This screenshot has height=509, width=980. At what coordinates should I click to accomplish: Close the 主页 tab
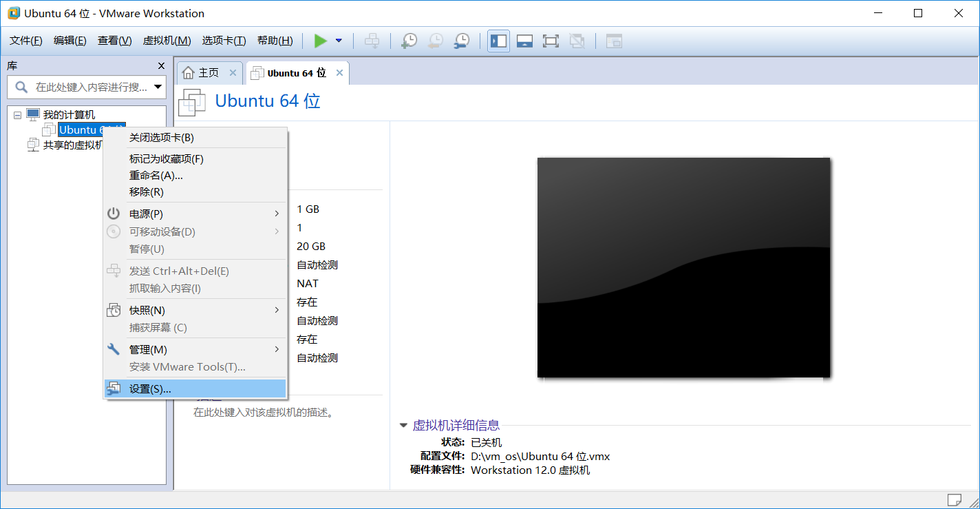(233, 73)
